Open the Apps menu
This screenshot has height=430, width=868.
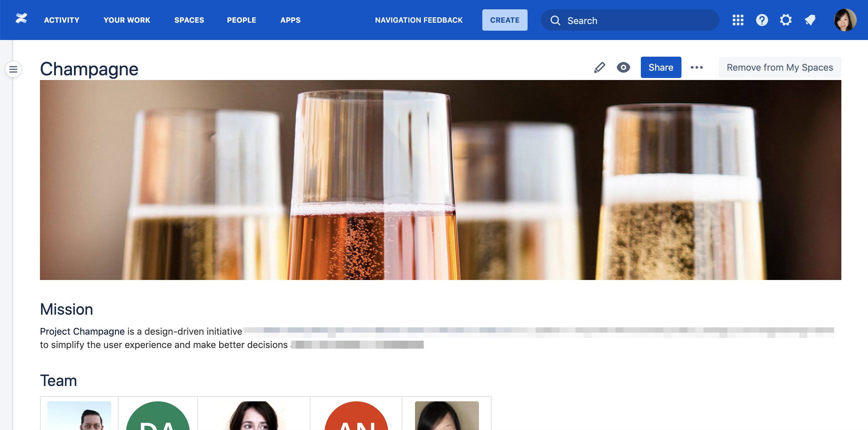[x=290, y=20]
